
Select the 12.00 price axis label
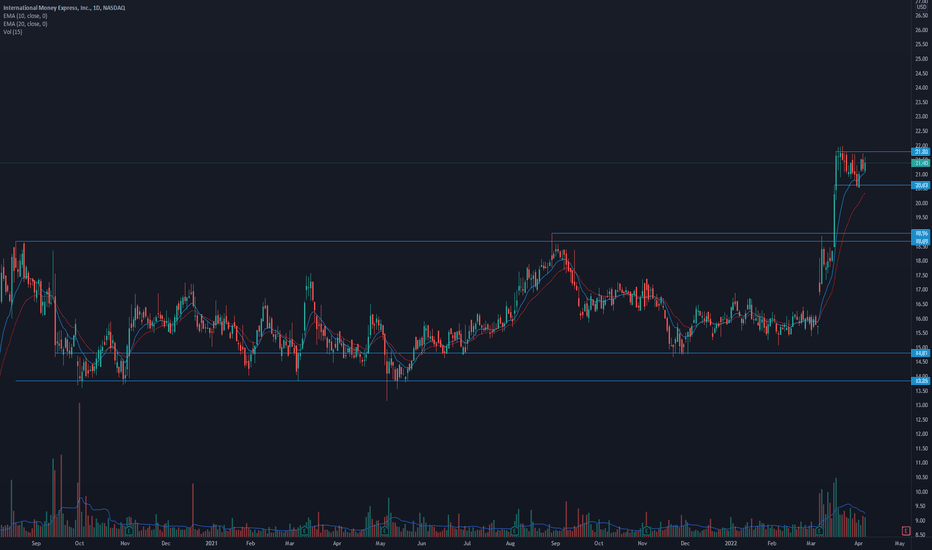point(921,434)
